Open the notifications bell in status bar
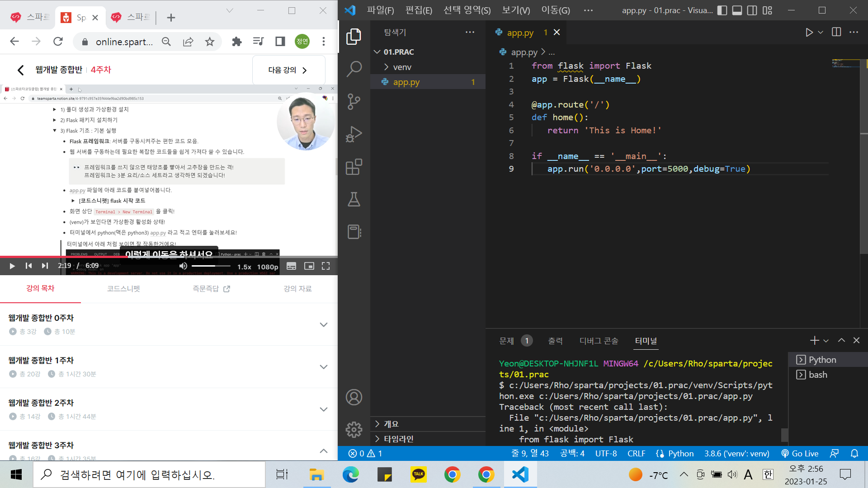 [x=854, y=453]
